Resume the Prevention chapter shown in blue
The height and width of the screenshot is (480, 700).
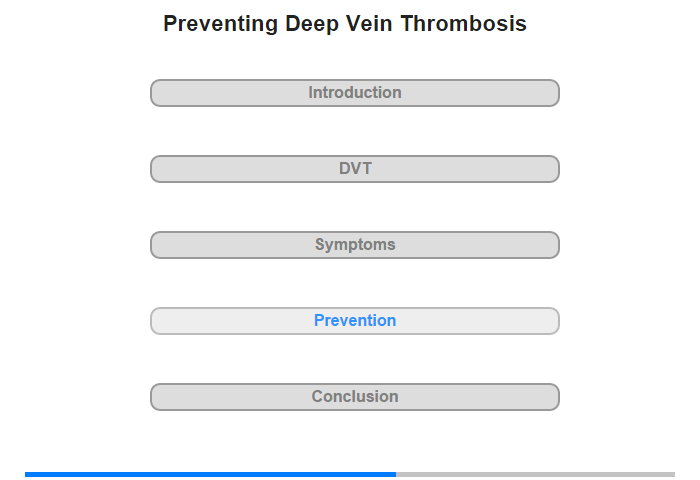coord(354,321)
